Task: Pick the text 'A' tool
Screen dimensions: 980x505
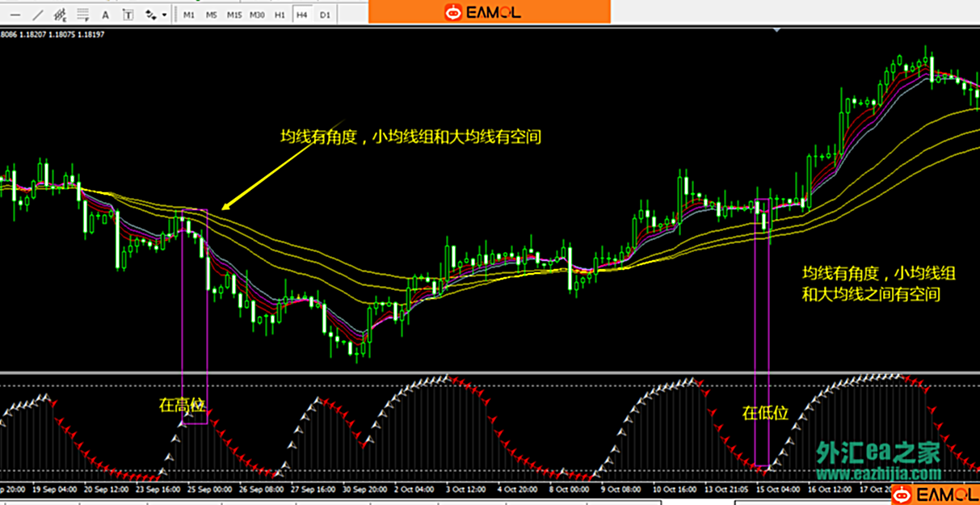Action: pos(105,15)
